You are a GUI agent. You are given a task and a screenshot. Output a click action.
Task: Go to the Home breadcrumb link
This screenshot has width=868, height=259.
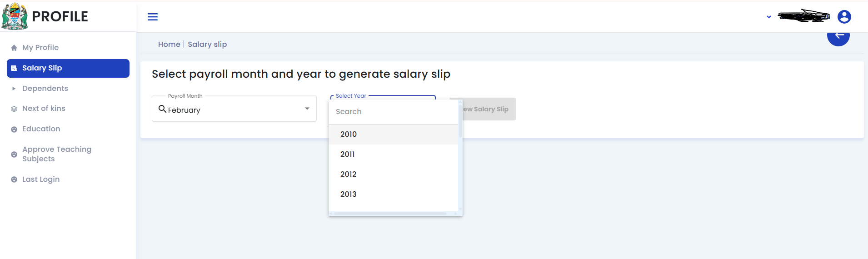169,45
